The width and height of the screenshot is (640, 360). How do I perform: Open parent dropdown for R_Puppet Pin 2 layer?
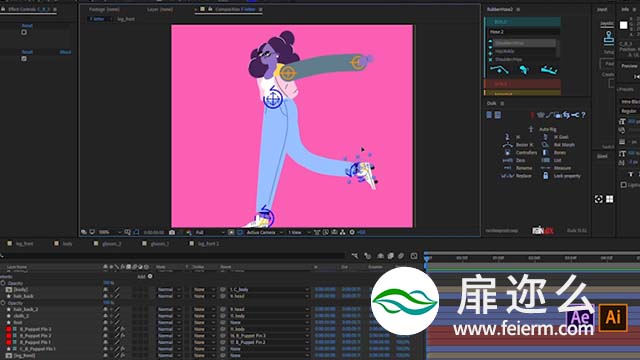(269, 336)
